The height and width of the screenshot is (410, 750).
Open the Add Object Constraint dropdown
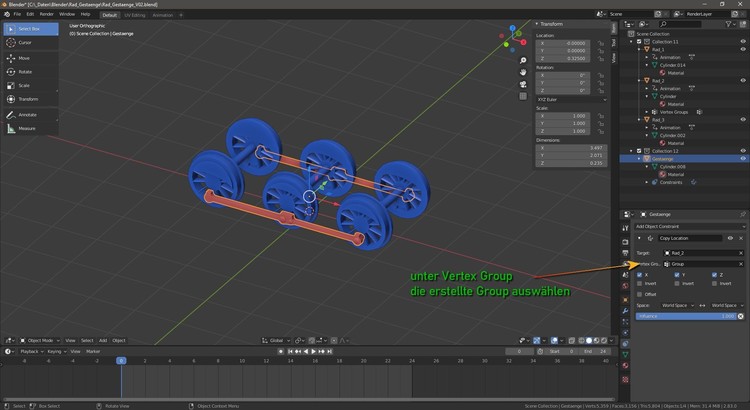(x=690, y=226)
